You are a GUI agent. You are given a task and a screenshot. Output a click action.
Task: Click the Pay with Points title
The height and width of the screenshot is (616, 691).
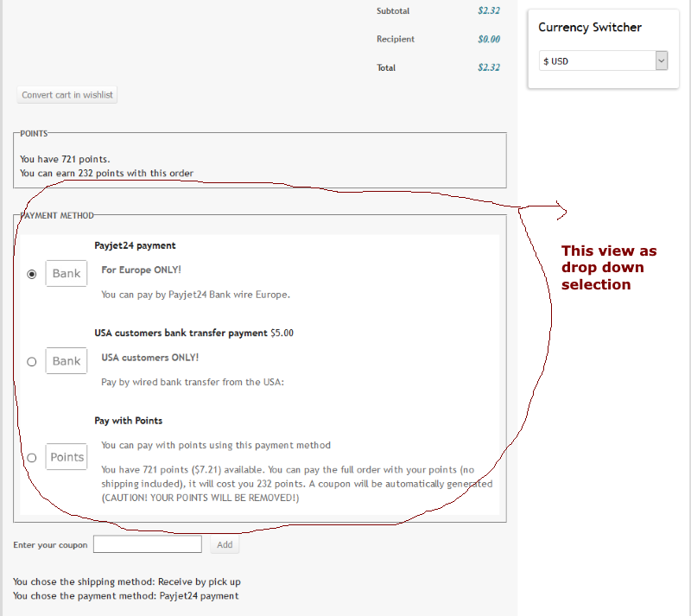tap(128, 421)
